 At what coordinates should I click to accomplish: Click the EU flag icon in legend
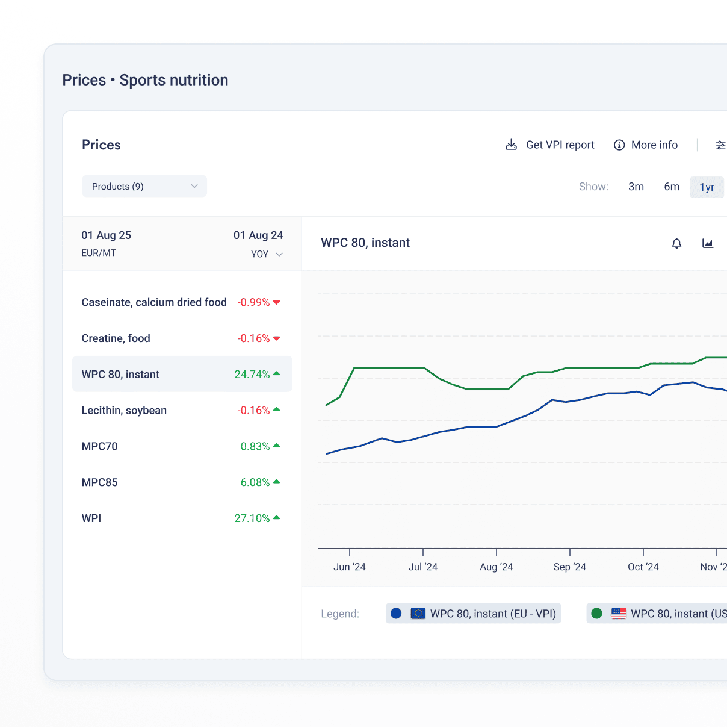coord(418,614)
